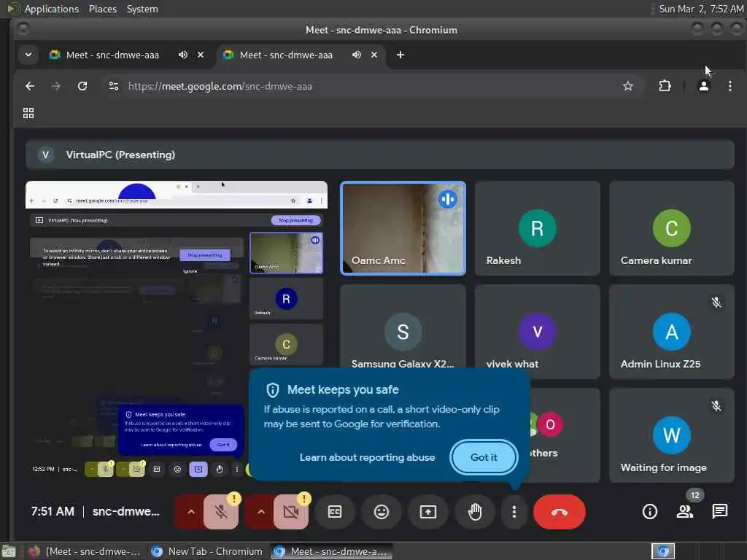747x560 pixels.
Task: Mute audio on the second Meet tab
Action: [x=356, y=55]
